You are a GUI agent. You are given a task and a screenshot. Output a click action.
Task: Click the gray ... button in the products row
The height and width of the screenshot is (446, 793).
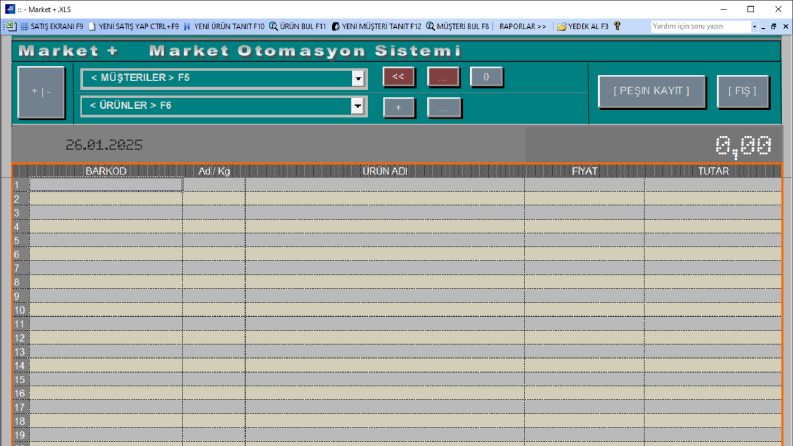pos(444,108)
